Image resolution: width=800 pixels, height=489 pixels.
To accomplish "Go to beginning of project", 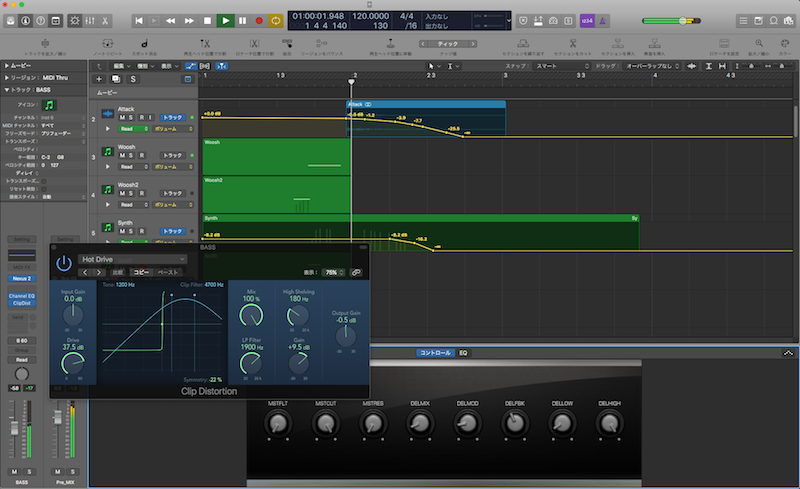I will tap(139, 21).
